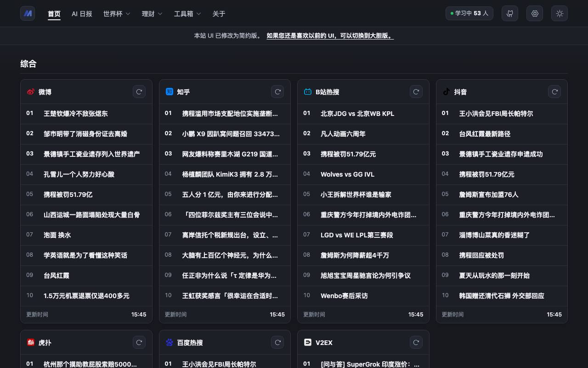Expand the 世界杯 dropdown menu
Screen dimensions: 588x368
117,14
